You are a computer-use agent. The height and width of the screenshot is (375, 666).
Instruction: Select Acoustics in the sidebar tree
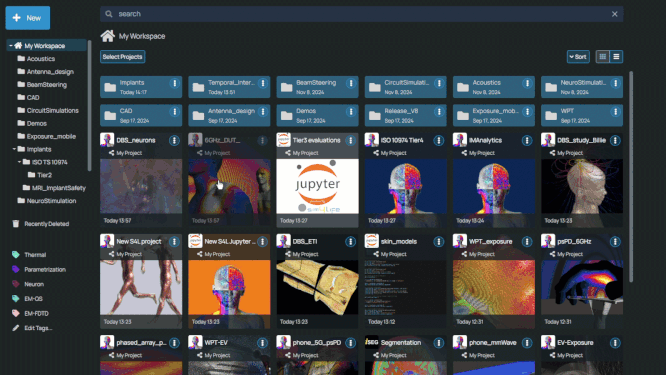pos(41,59)
